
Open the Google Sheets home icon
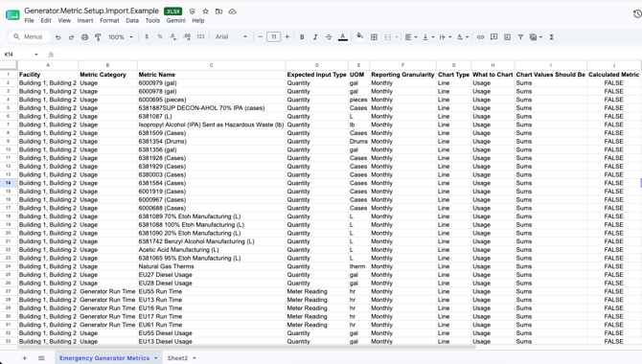click(x=12, y=15)
